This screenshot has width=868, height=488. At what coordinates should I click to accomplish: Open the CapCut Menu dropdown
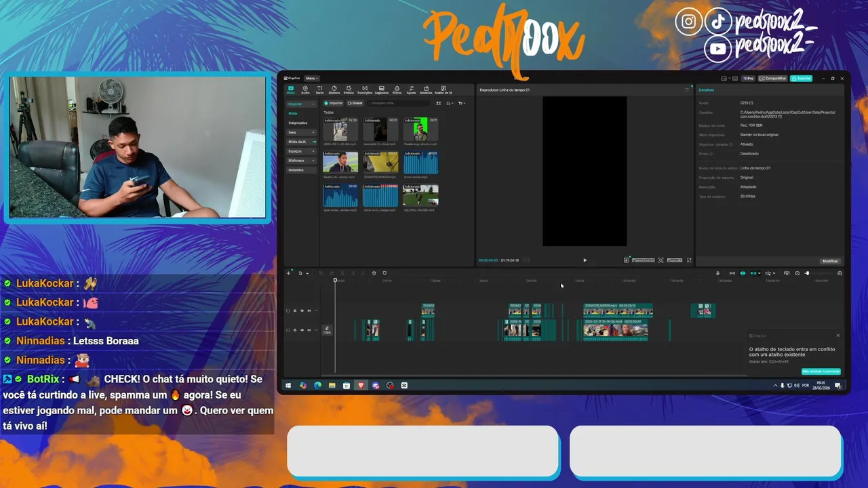pyautogui.click(x=312, y=78)
